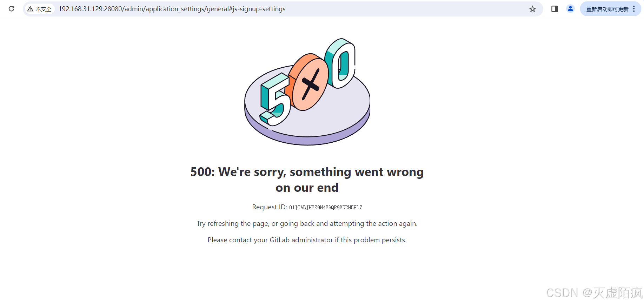Click the 'Request ID:' label
This screenshot has height=304, width=644.
click(270, 207)
